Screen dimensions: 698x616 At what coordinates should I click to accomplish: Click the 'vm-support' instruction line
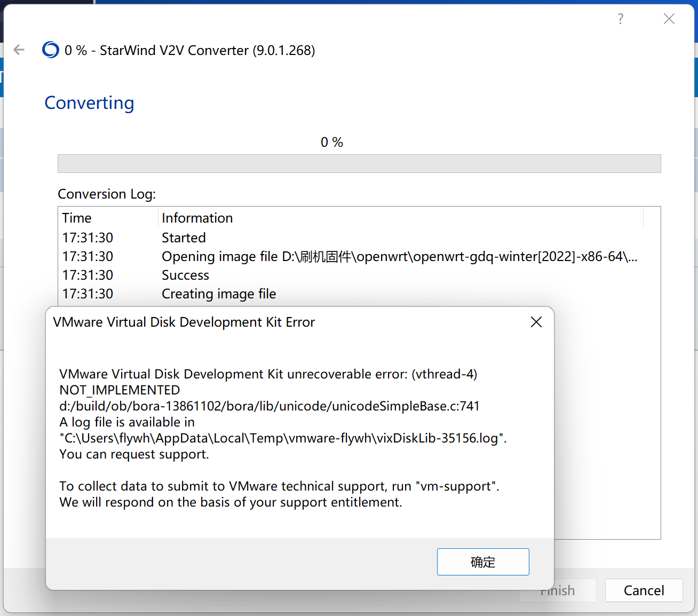279,486
